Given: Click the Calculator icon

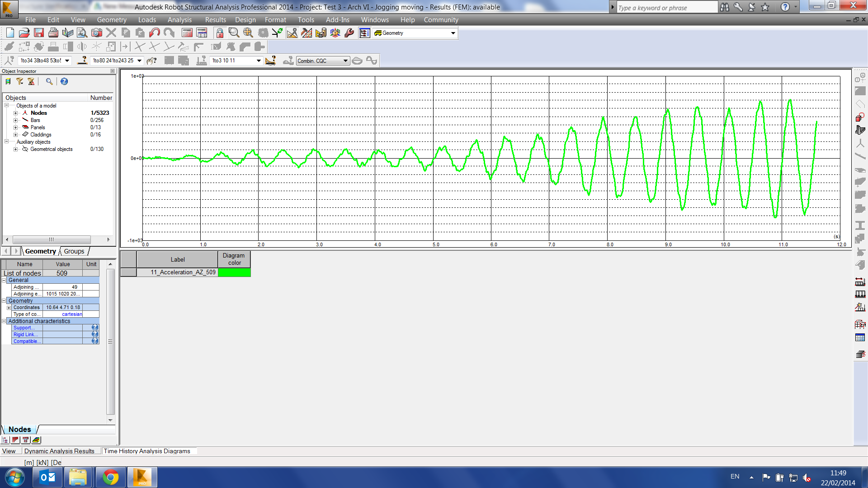Looking at the screenshot, I should [187, 33].
